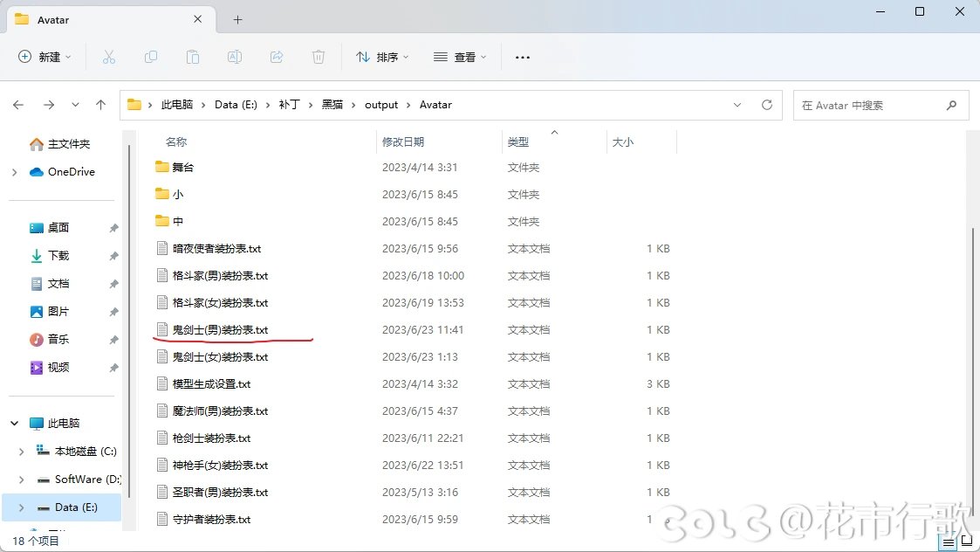Click 黑猫 breadcrumb segment

tap(332, 105)
